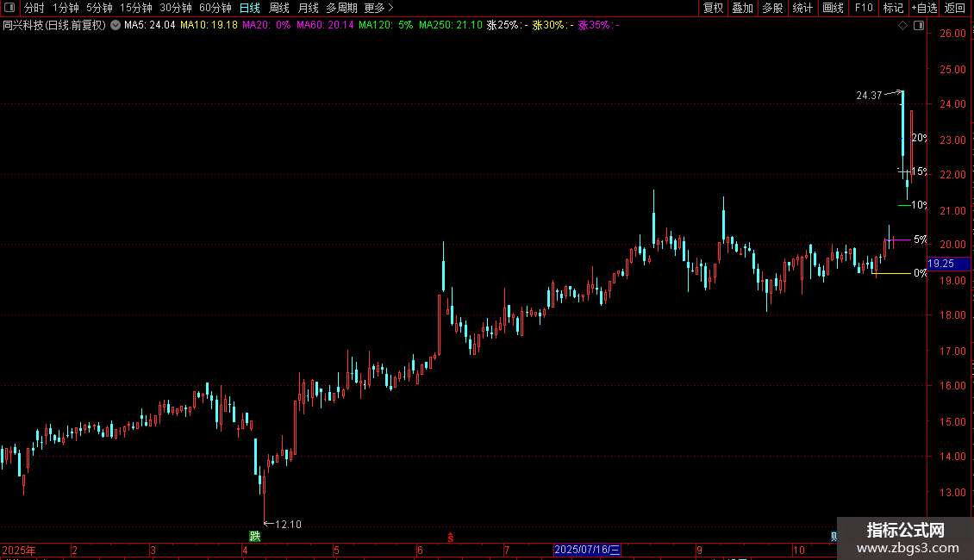The width and height of the screenshot is (974, 560).
Task: Click the green 跌 marker icon
Action: (254, 536)
